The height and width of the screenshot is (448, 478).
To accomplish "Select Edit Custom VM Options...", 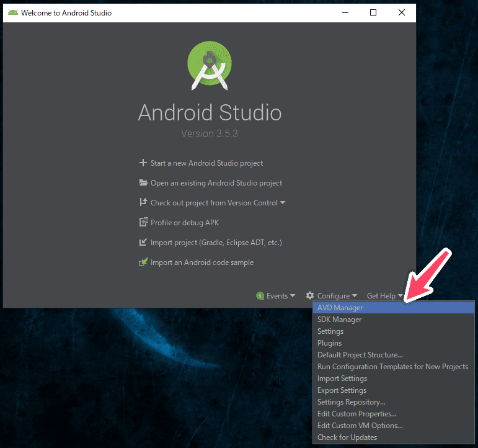I will (394, 426).
